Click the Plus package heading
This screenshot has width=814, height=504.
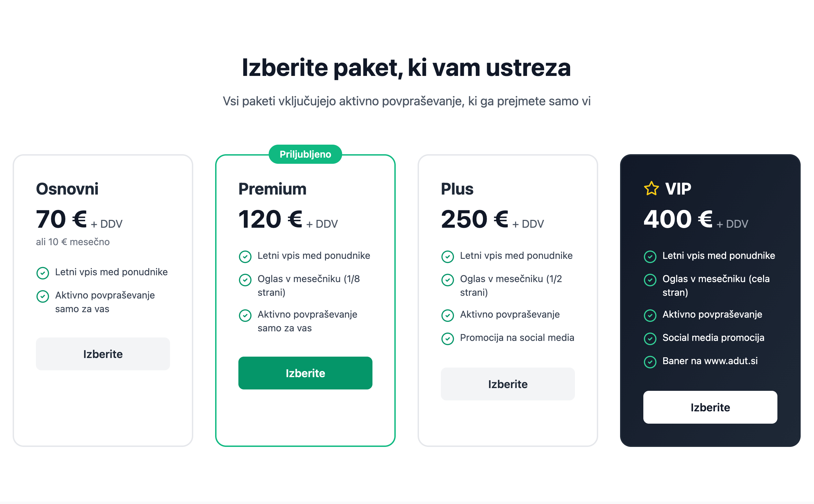(x=457, y=189)
